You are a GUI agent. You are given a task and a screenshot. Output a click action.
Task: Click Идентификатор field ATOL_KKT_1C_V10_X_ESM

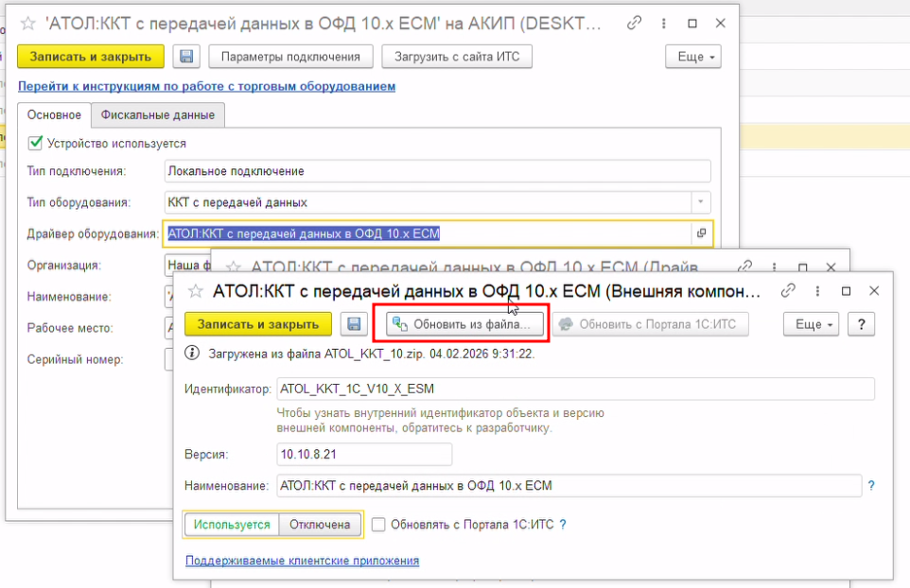coord(576,389)
